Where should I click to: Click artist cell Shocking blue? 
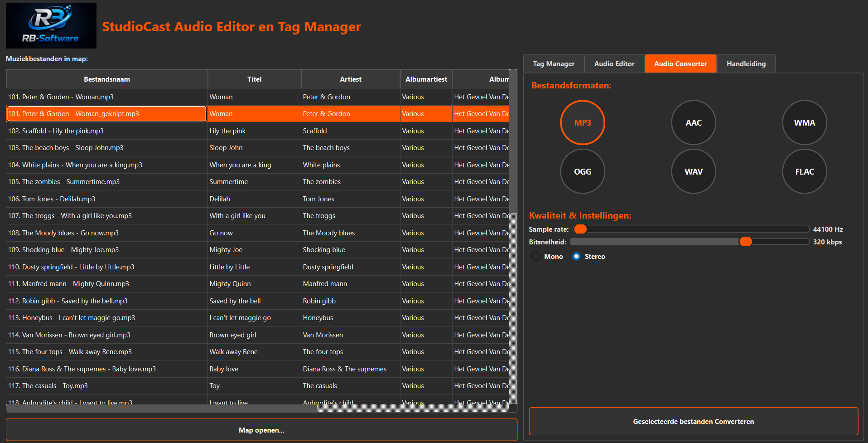click(x=351, y=250)
